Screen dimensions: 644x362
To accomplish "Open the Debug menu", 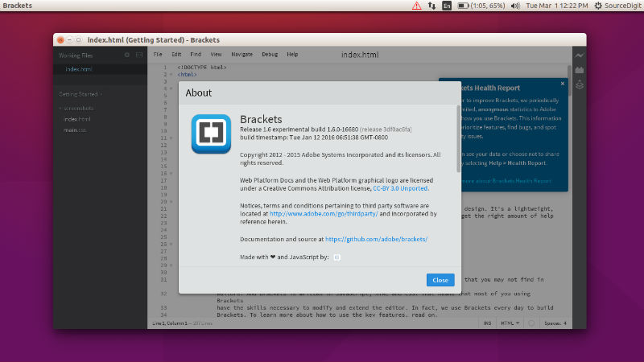I will (x=270, y=55).
